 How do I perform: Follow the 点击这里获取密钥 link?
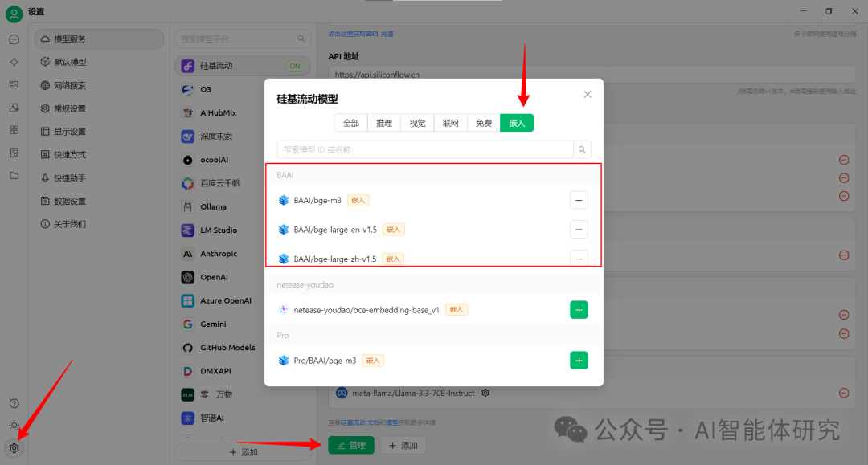353,34
